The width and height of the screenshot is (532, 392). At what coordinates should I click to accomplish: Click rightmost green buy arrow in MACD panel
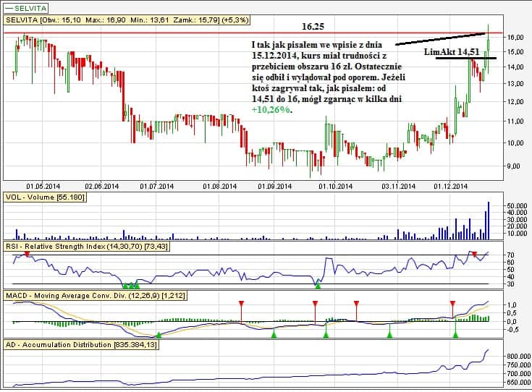point(455,333)
